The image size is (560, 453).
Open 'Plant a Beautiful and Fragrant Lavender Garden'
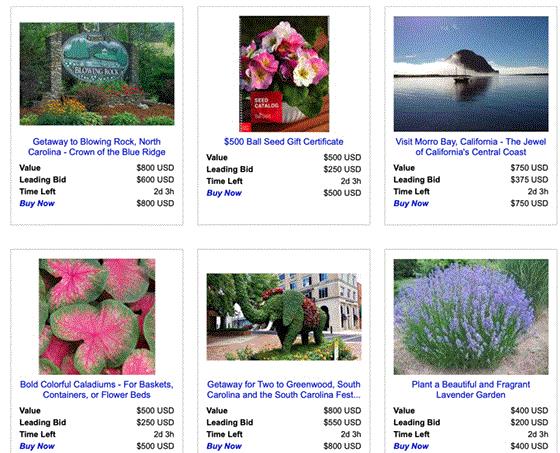(471, 390)
